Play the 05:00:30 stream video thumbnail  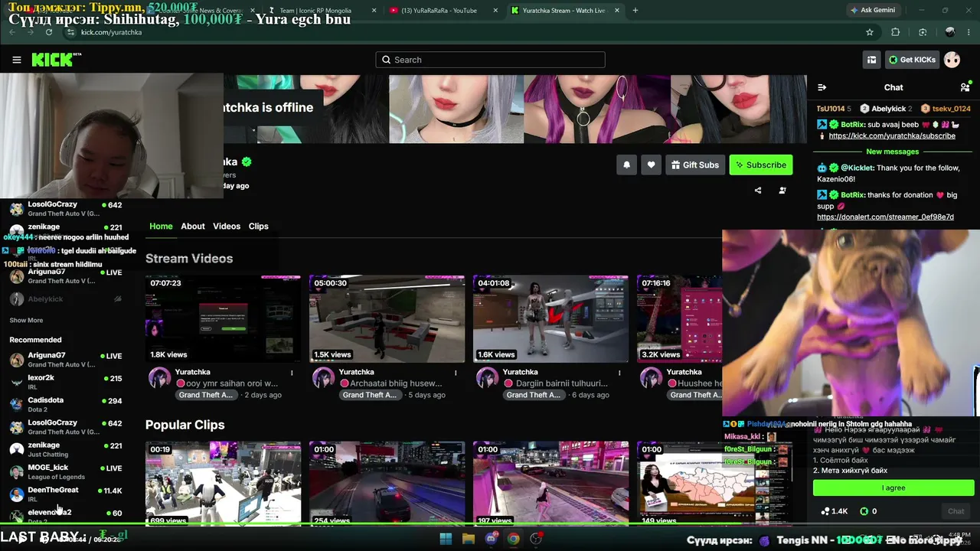387,319
